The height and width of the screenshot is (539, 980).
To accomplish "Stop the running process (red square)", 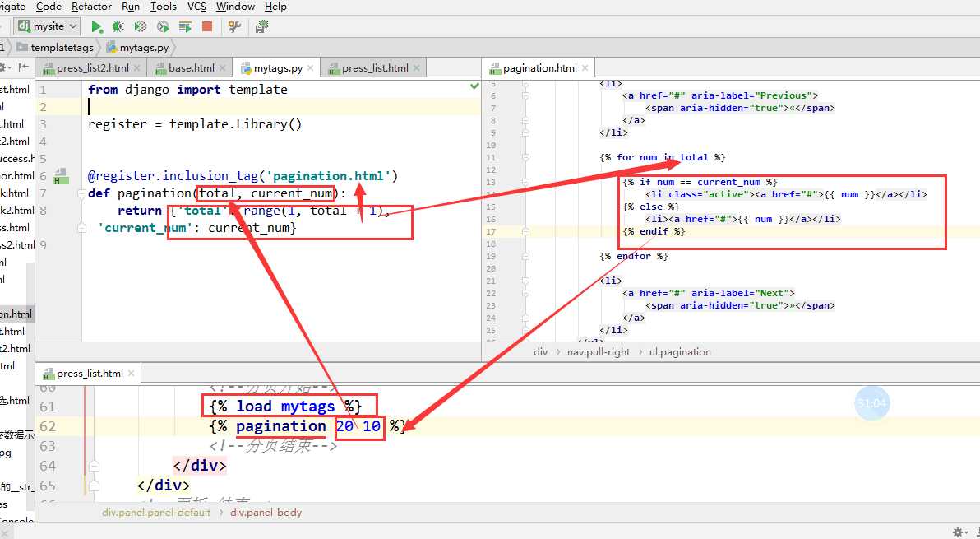I will click(207, 26).
